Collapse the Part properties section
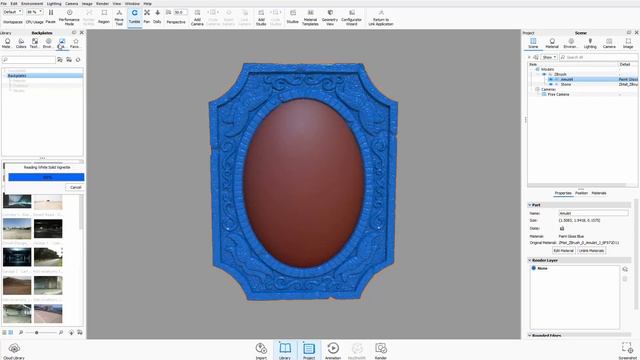This screenshot has width=640, height=360. [530, 205]
